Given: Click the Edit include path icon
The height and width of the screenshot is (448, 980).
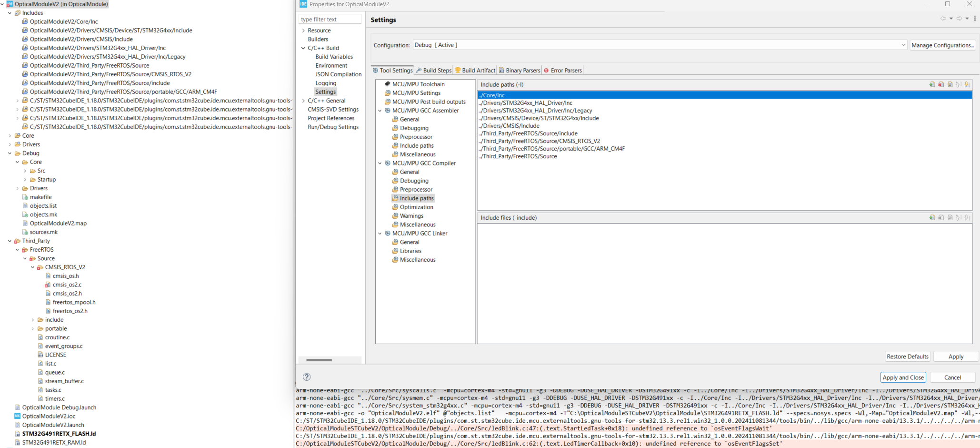Looking at the screenshot, I should (x=950, y=84).
